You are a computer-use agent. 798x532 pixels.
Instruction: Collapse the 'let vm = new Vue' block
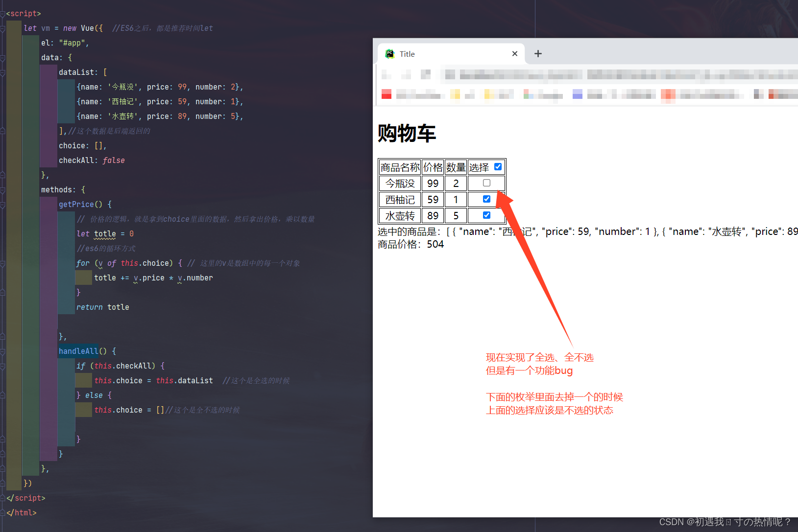3,28
